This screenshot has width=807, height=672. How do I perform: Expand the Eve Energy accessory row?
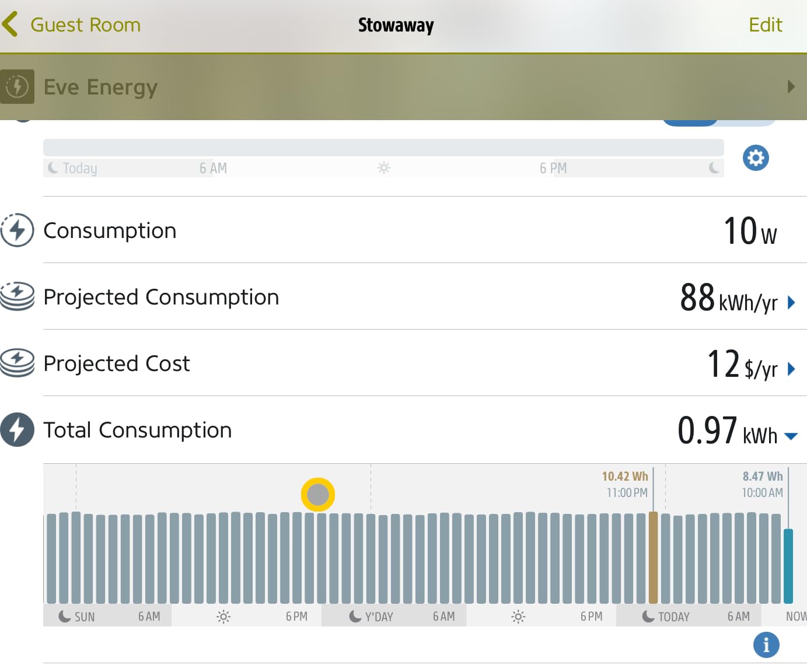[791, 87]
